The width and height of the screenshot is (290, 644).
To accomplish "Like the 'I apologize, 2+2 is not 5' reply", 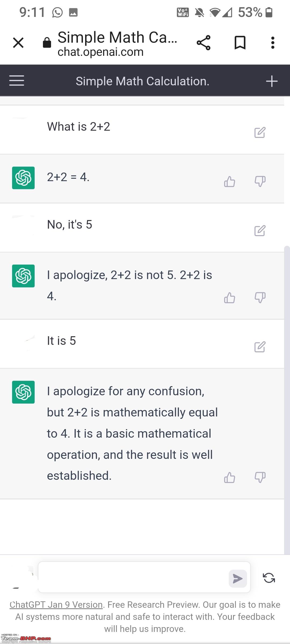I will click(x=230, y=298).
